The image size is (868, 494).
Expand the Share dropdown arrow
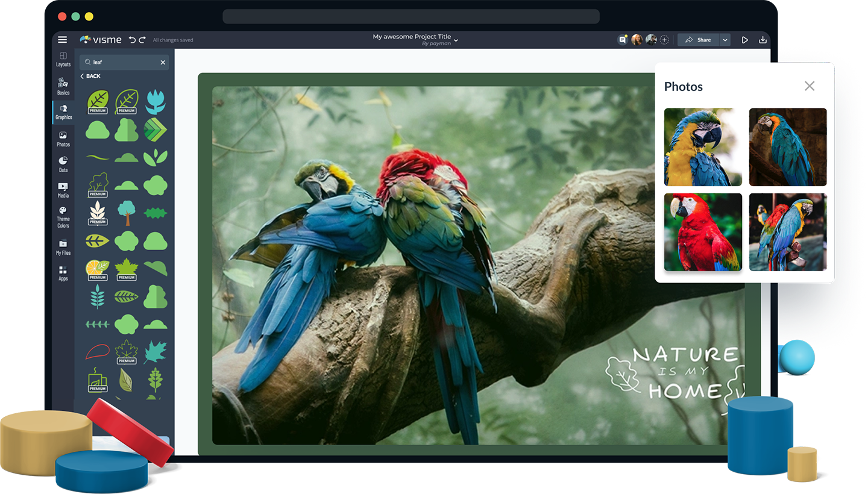click(725, 40)
